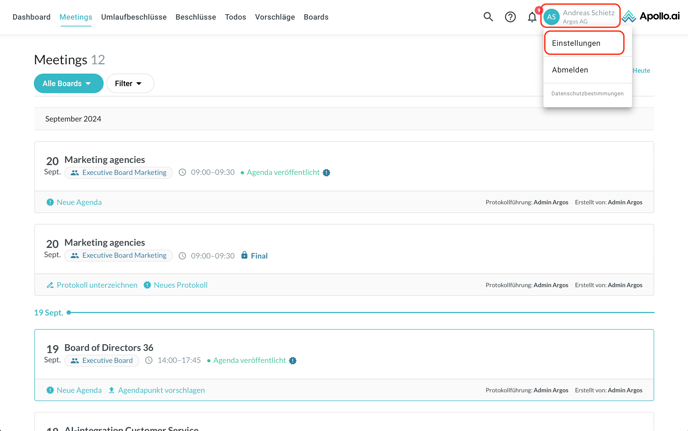Select Einstellungen in the user menu
This screenshot has height=431, width=688.
point(577,43)
